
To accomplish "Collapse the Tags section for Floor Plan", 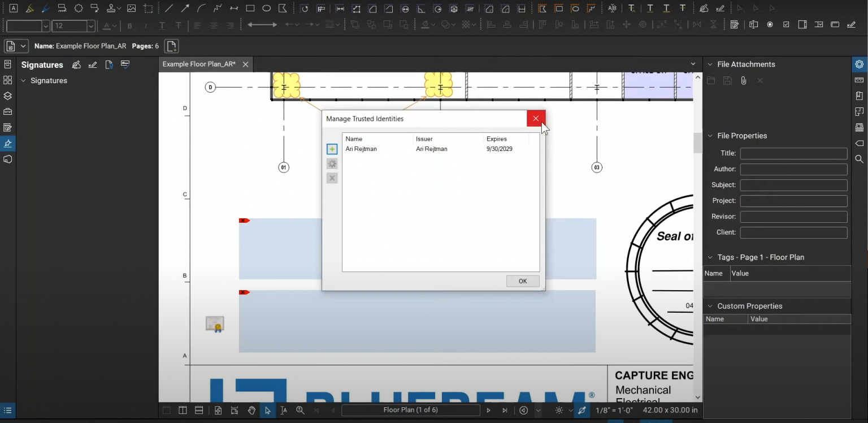I will [x=710, y=257].
